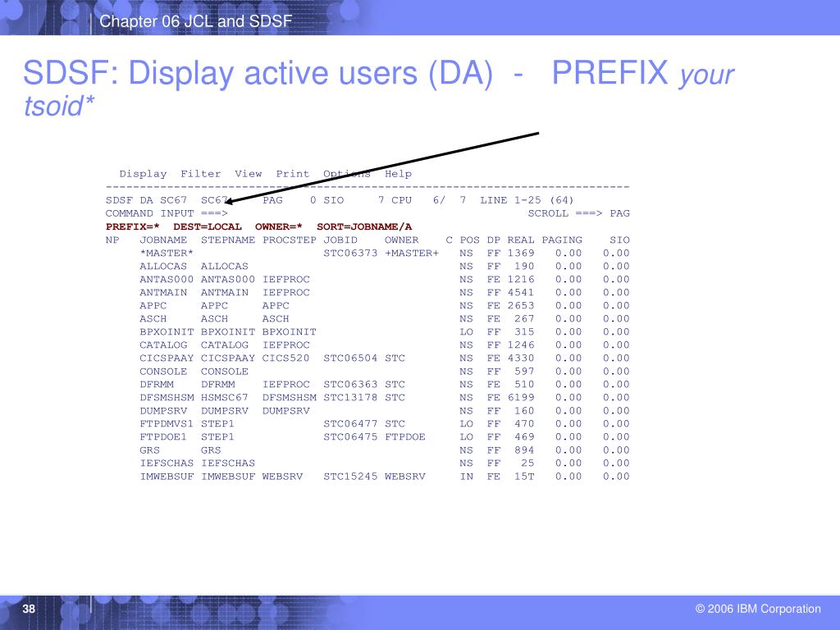The height and width of the screenshot is (630, 840).
Task: Click the SORT=JOBNAME/A setting text
Action: click(364, 226)
